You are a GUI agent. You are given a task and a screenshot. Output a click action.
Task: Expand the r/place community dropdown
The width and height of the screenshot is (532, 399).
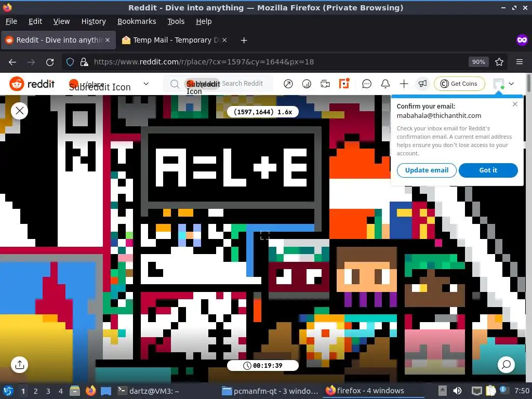coord(146,84)
